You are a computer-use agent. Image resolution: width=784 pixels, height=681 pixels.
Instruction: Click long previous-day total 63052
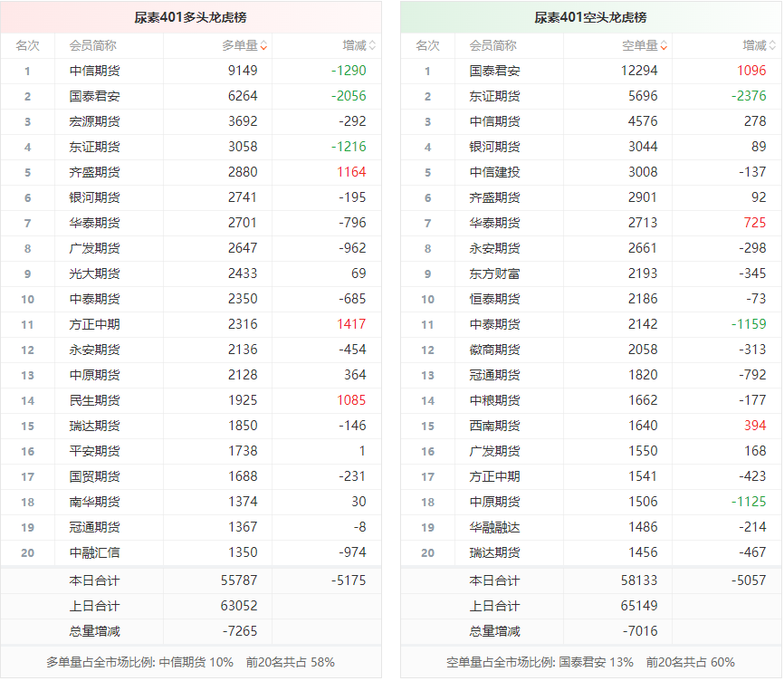[239, 606]
